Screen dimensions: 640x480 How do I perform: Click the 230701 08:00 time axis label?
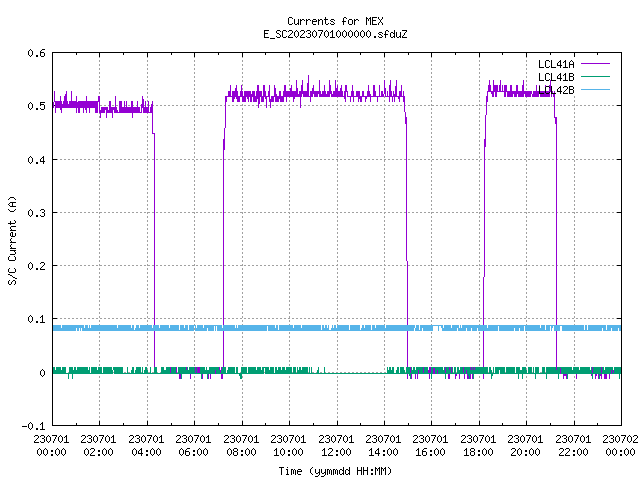[241, 445]
